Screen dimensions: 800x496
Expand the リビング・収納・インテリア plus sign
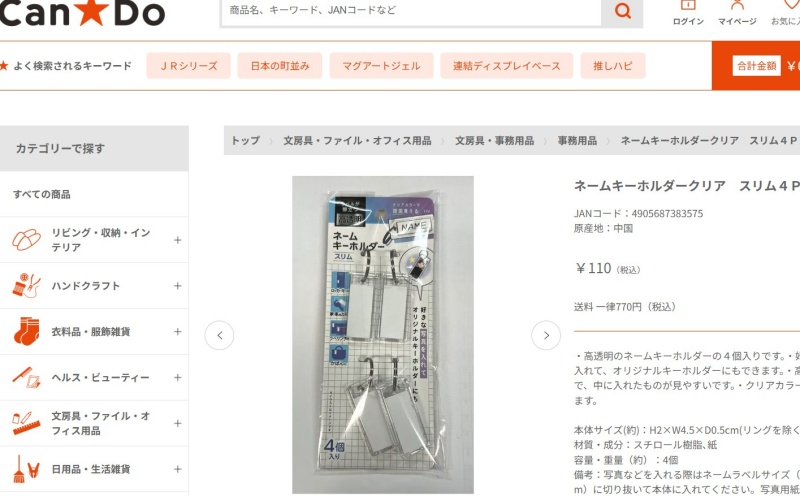point(178,240)
